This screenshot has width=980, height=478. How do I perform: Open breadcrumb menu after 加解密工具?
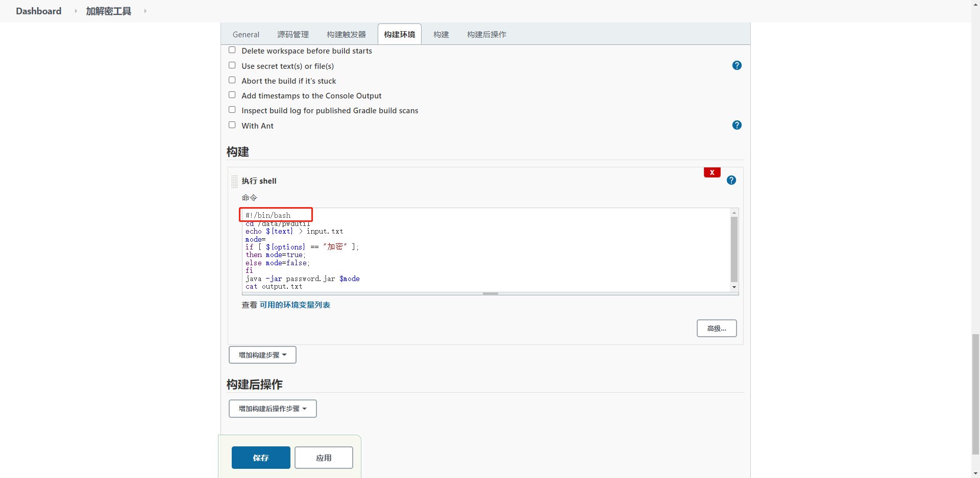point(145,11)
